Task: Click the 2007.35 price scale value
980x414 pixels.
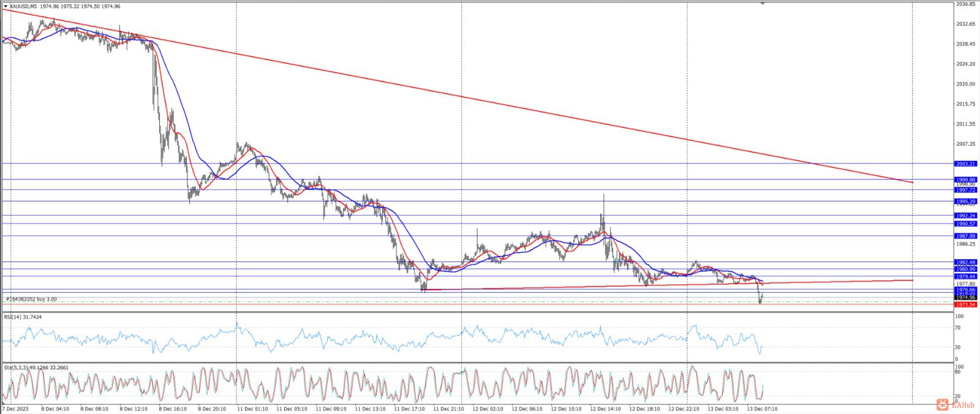Action: [x=966, y=144]
